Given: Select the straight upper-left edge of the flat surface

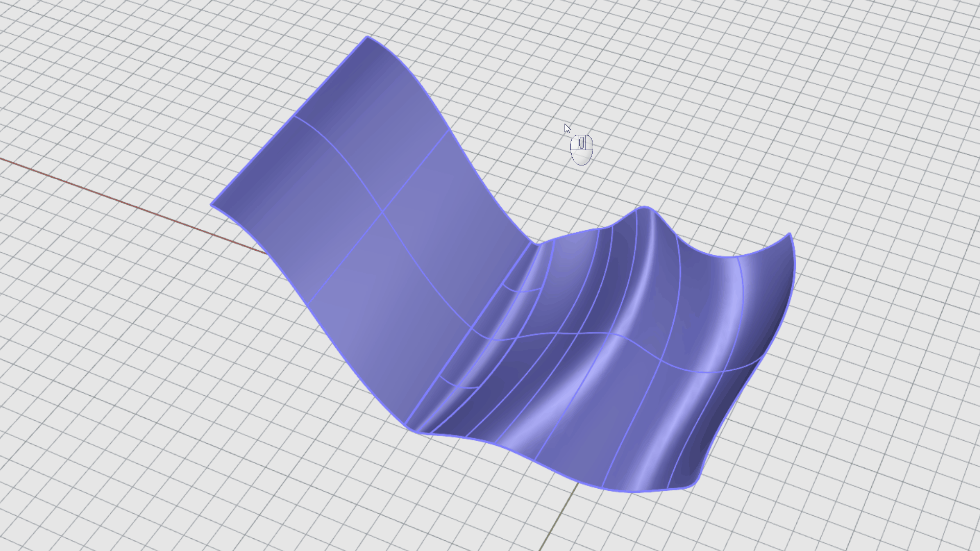Looking at the screenshot, I should (x=288, y=121).
